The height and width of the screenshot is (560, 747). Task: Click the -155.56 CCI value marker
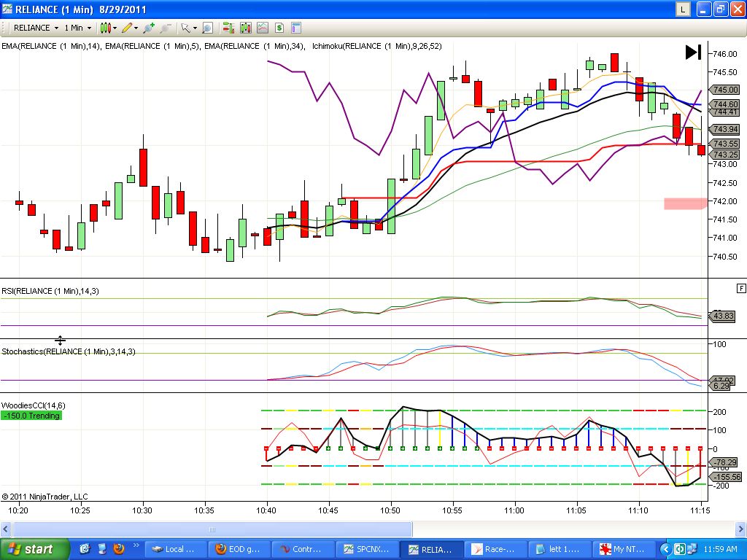[x=726, y=477]
